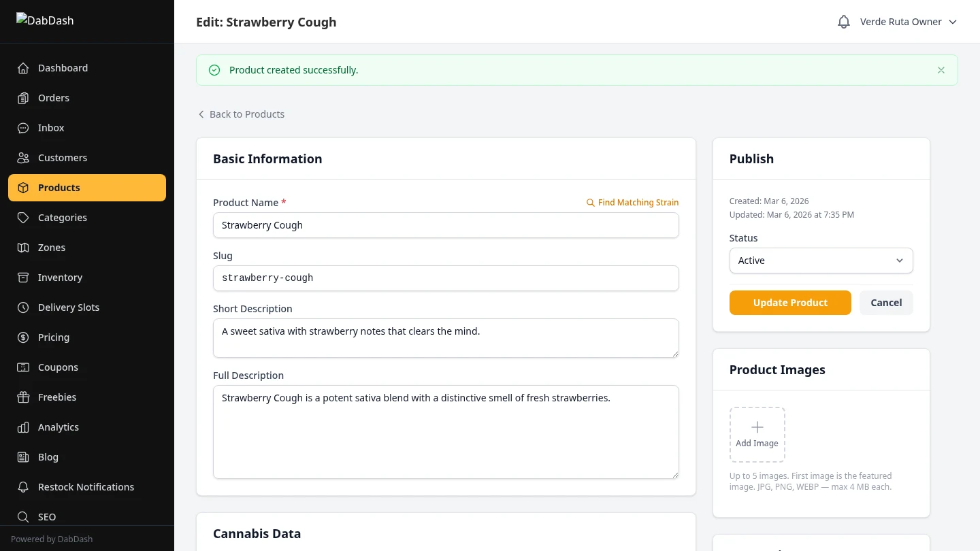Click Add Image in Product Images
The image size is (980, 551).
click(757, 434)
